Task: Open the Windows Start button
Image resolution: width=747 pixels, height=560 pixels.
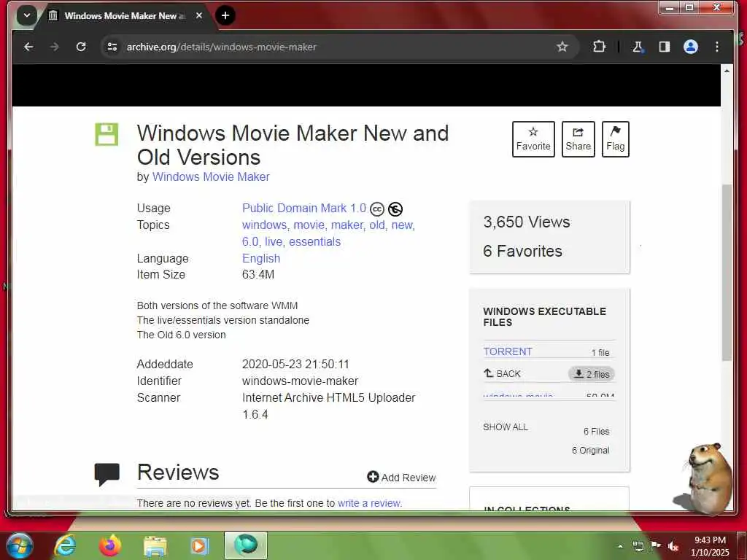Action: (x=20, y=545)
